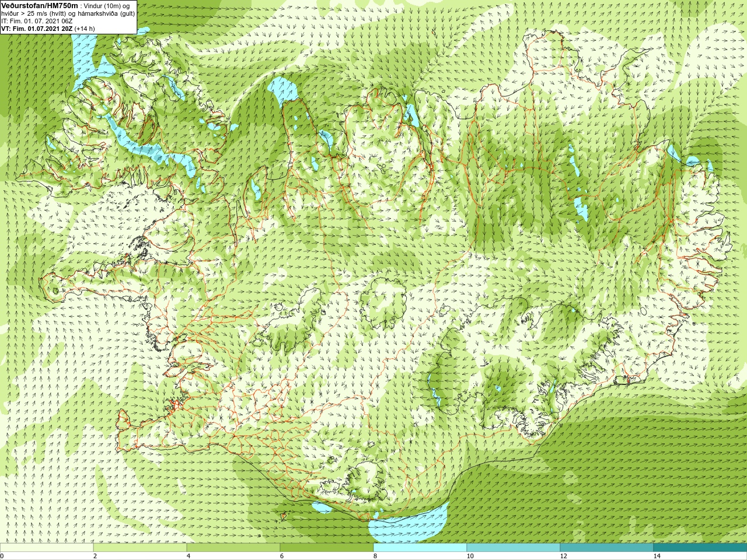Pick the dark green 6–8 m/s scale swatch

[327, 548]
